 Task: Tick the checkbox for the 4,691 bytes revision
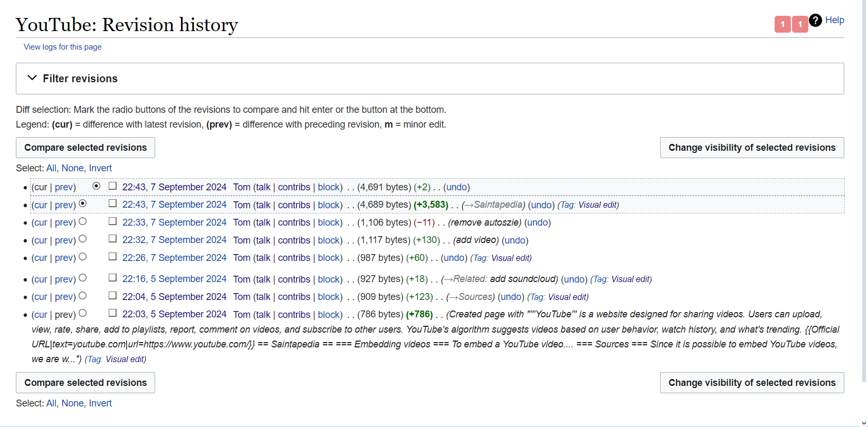pyautogui.click(x=112, y=186)
